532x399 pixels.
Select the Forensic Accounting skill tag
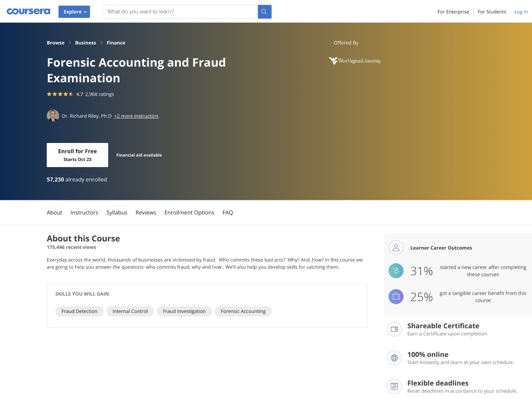coord(243,311)
